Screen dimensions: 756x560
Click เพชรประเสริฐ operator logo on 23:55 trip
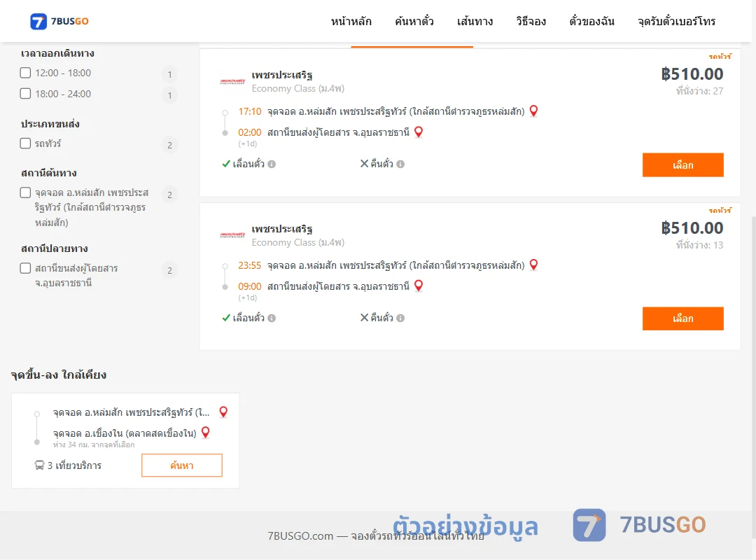232,235
